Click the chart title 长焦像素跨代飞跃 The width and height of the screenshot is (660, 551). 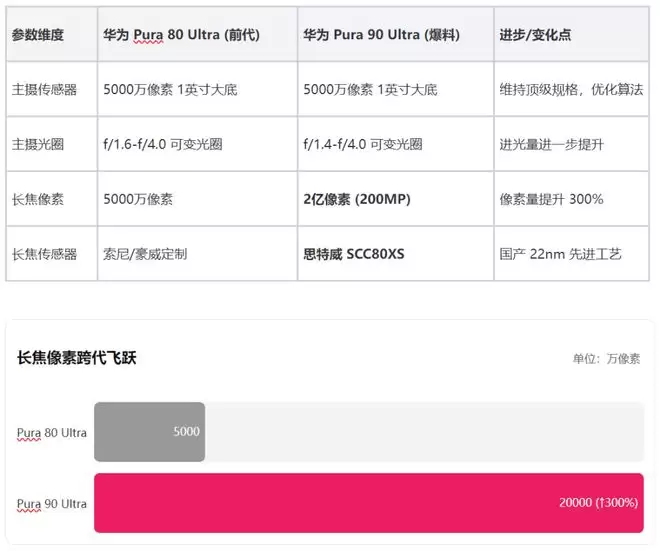77,358
